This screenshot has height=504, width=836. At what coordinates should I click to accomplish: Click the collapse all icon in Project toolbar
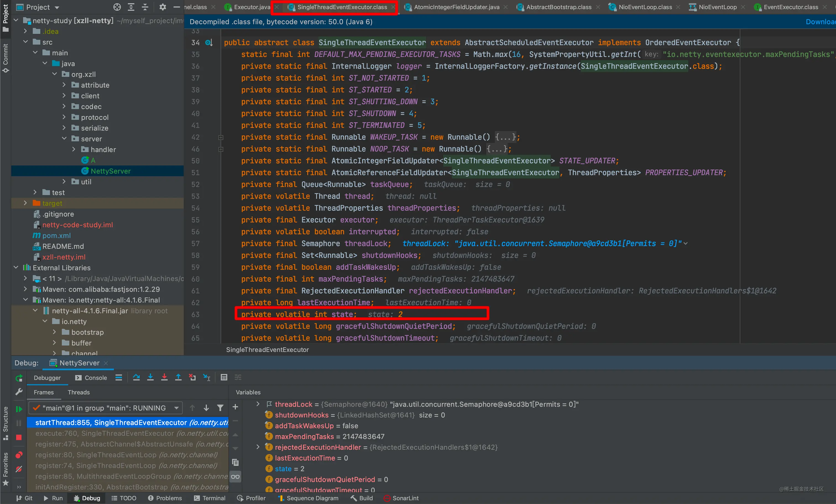click(x=145, y=7)
